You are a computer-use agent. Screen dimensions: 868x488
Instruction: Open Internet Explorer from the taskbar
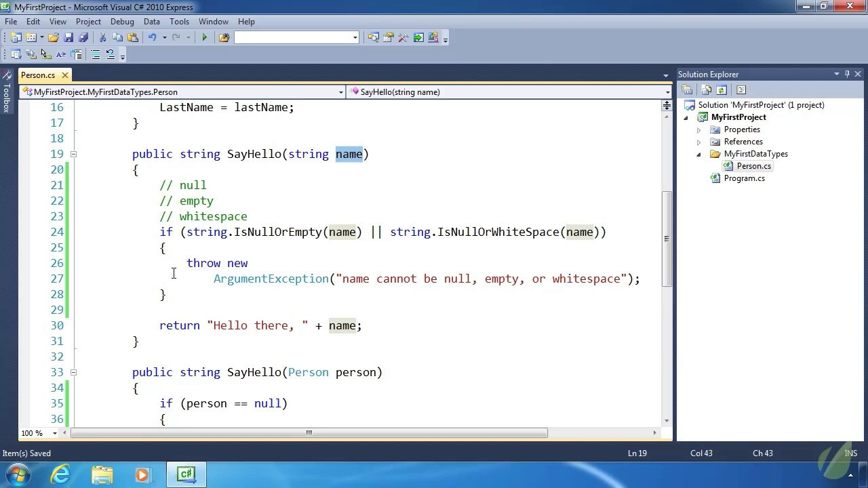(x=61, y=474)
